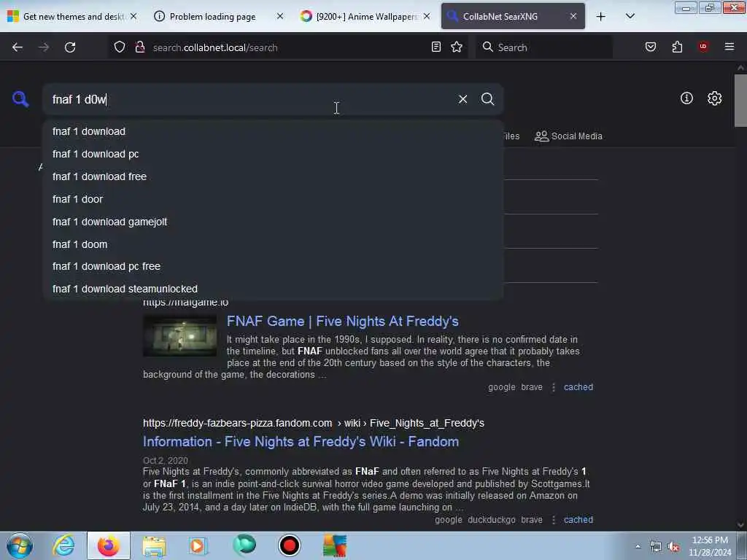747x560 pixels.
Task: Choose suggestion 'fnaf 1 download pc'
Action: click(273, 154)
